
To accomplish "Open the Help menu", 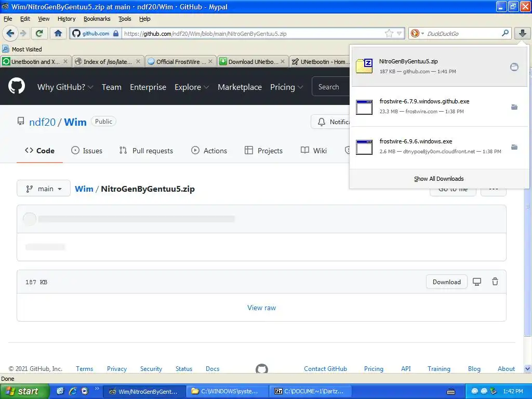I will point(144,19).
